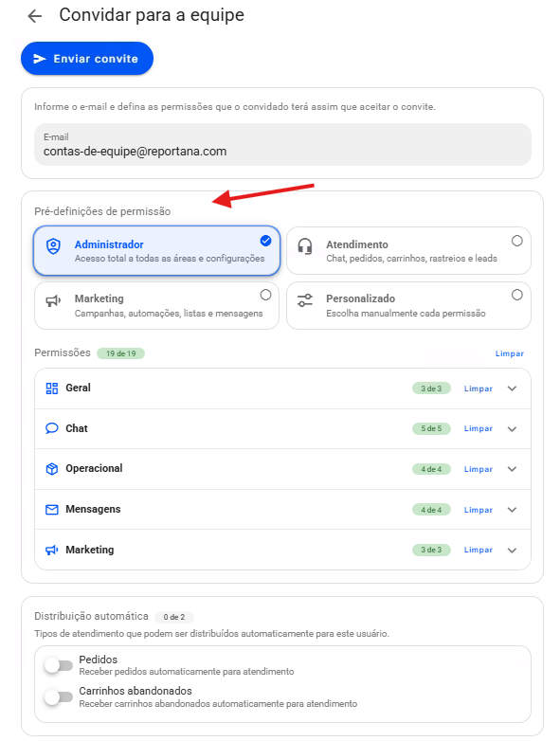The height and width of the screenshot is (741, 560).
Task: Click the 5 de 5 badge in Chat row
Action: click(x=431, y=428)
